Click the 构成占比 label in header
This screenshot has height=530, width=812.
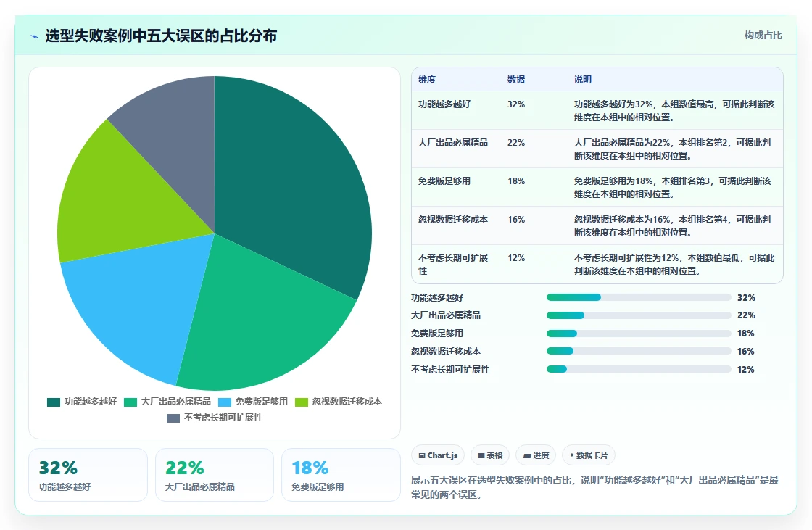tap(763, 36)
